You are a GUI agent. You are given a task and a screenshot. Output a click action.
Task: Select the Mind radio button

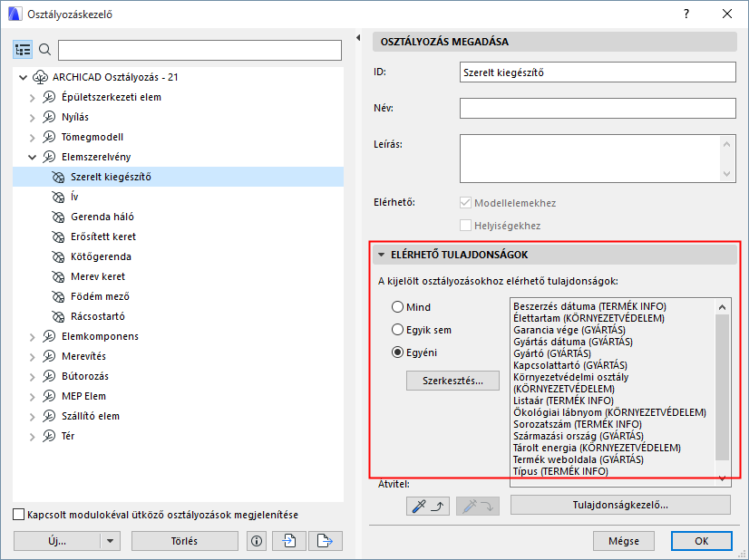pos(397,306)
